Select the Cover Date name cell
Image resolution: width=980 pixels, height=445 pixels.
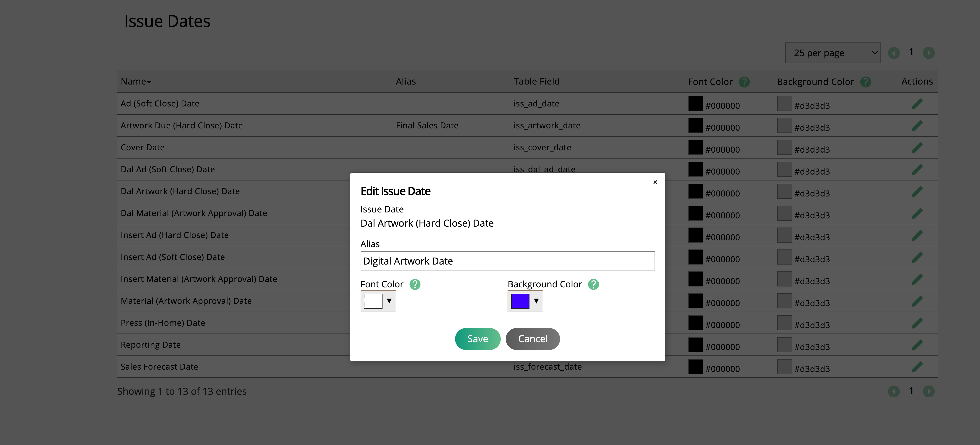click(x=143, y=147)
